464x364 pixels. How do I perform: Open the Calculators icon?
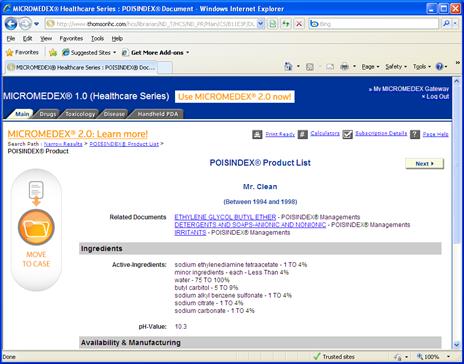pyautogui.click(x=303, y=134)
